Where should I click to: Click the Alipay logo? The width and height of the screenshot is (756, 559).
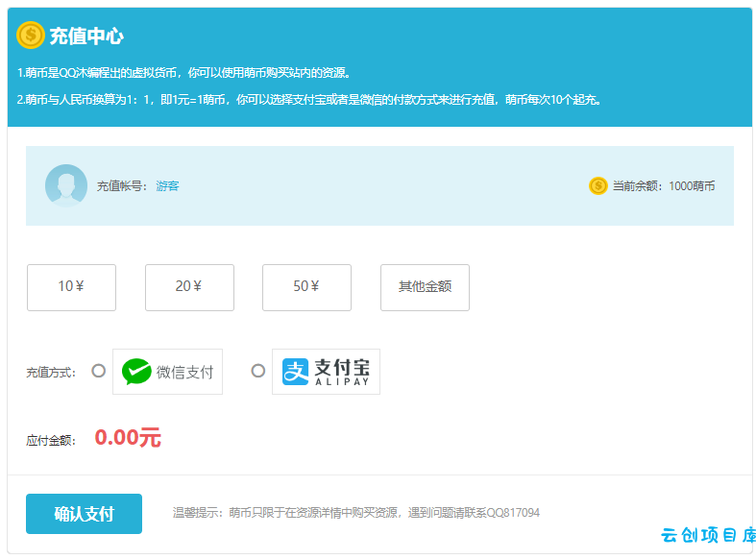(x=326, y=372)
